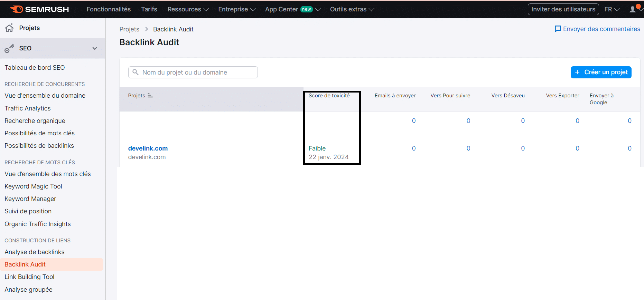Open Analyse de backlinks
This screenshot has width=644, height=300.
pos(35,252)
